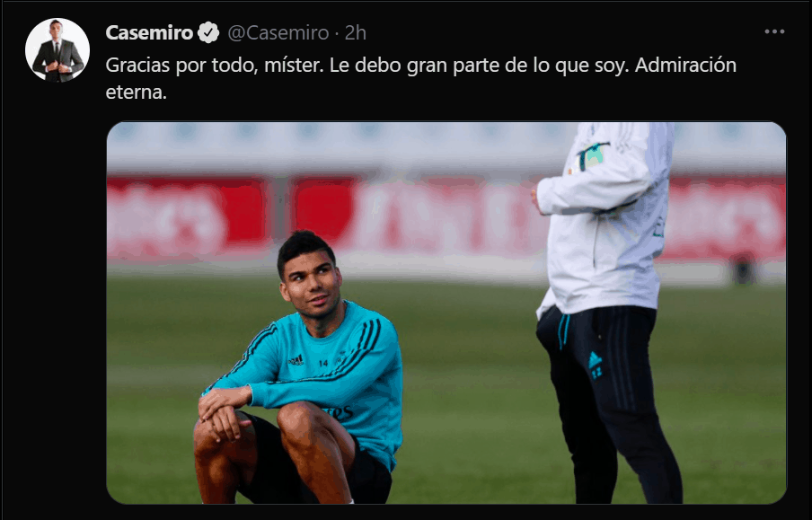Viewport: 812px width, 520px height.
Task: Open the bold Casemiro display name
Action: point(149,32)
